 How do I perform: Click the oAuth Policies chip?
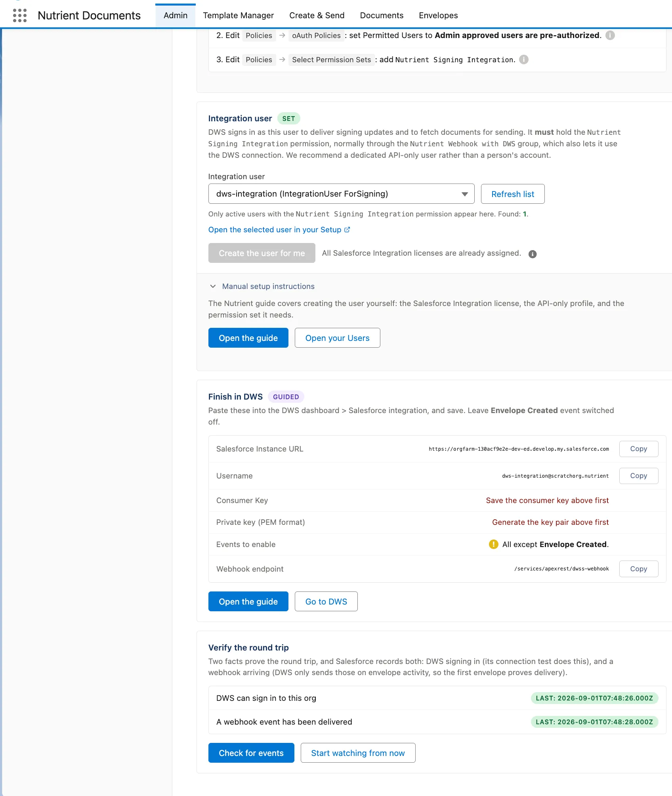(316, 35)
